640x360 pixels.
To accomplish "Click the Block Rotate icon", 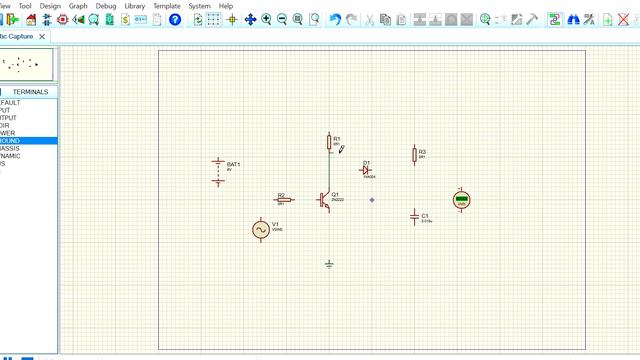I will point(451,19).
